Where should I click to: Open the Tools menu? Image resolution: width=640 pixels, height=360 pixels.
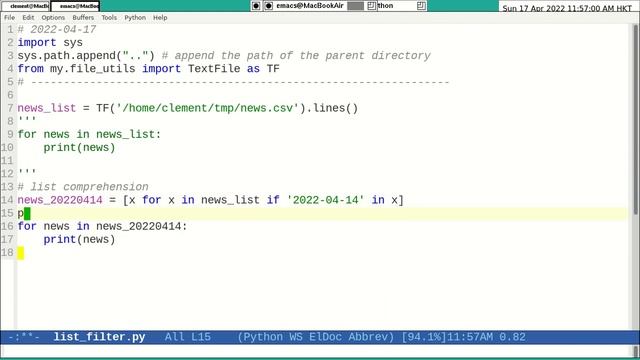109,18
